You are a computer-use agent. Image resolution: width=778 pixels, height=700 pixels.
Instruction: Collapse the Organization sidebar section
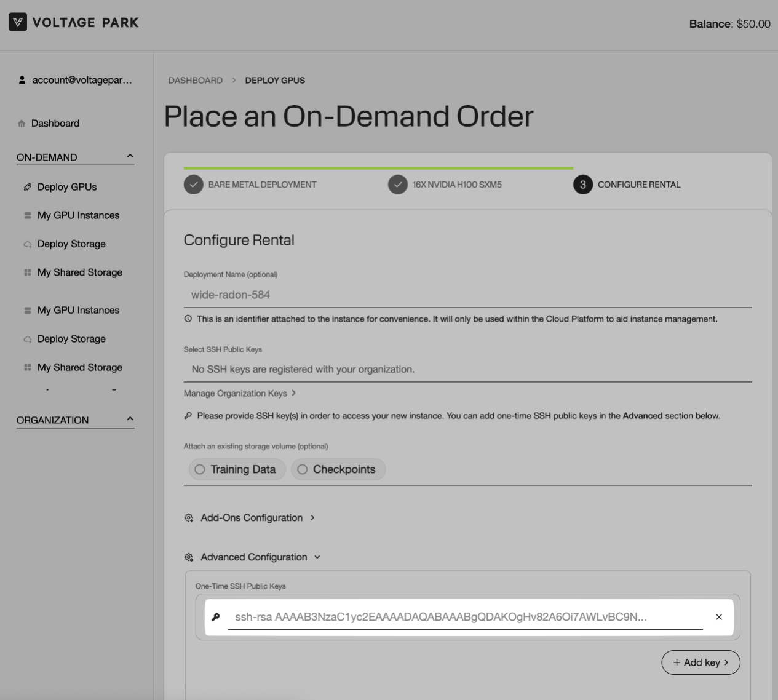tap(130, 420)
